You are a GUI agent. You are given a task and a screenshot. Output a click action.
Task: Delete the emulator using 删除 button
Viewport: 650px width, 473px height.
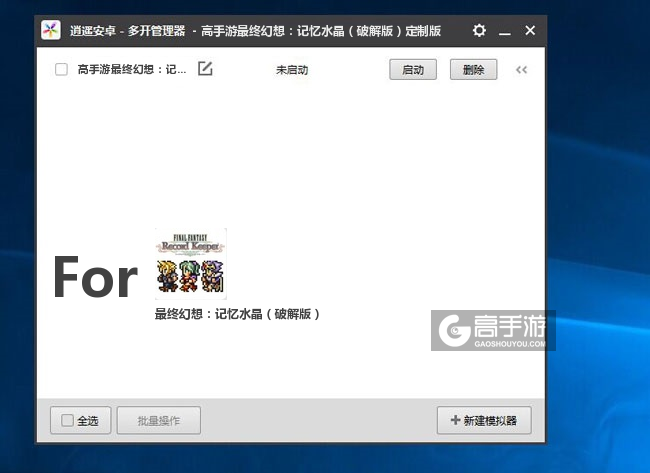pos(473,70)
